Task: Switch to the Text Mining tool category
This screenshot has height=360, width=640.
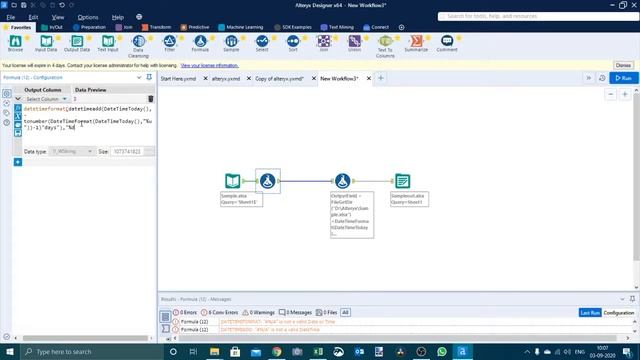Action: coord(338,27)
